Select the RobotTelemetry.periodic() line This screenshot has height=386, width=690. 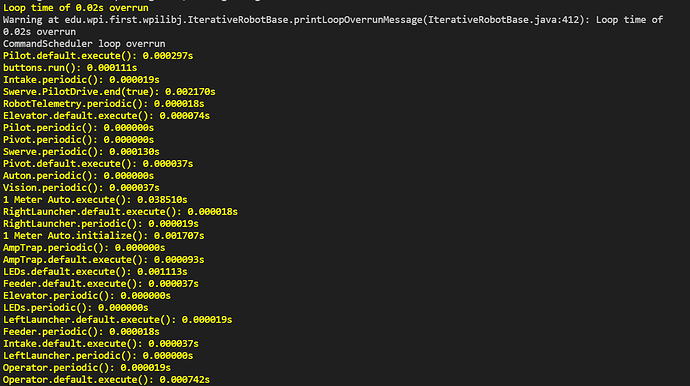click(x=104, y=104)
